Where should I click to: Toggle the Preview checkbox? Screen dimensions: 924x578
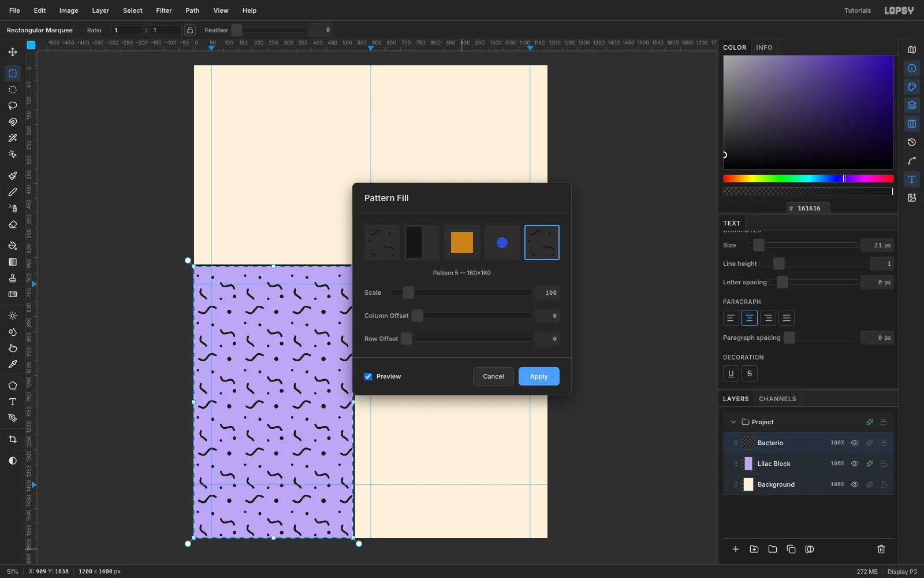tap(368, 376)
